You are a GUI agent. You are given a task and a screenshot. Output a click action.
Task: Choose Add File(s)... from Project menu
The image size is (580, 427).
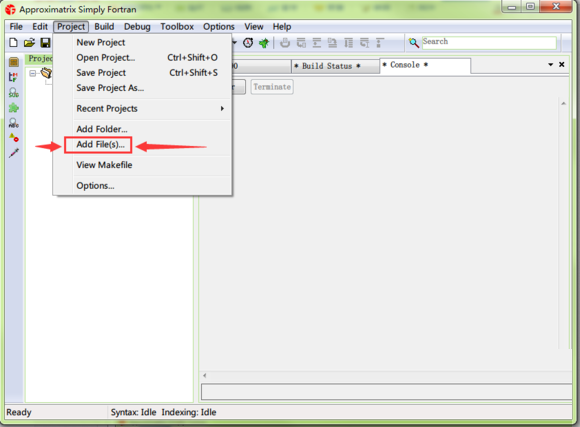(x=100, y=144)
